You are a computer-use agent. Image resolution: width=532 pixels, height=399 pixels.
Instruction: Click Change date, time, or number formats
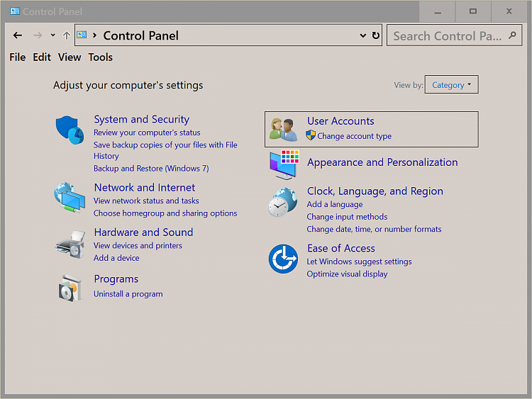coord(374,229)
